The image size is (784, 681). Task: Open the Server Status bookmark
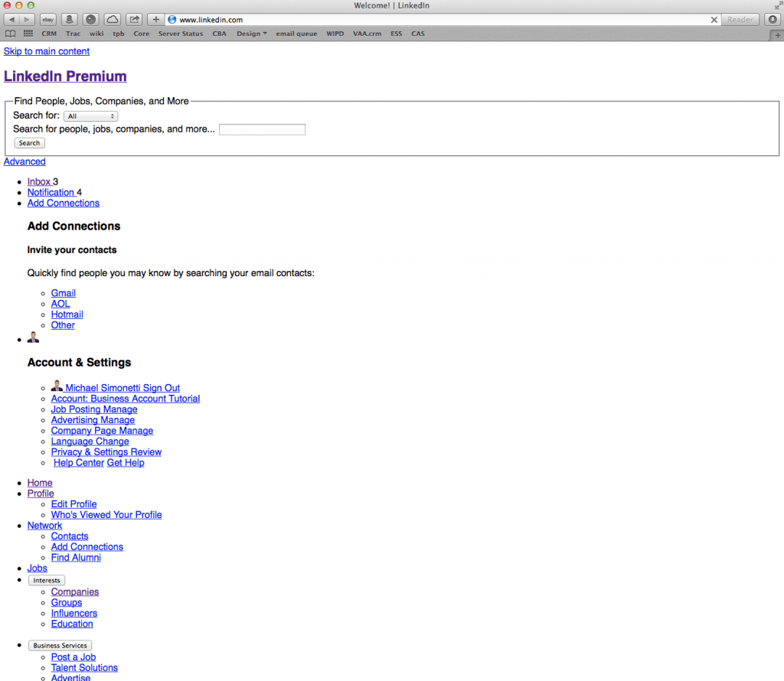coord(181,34)
